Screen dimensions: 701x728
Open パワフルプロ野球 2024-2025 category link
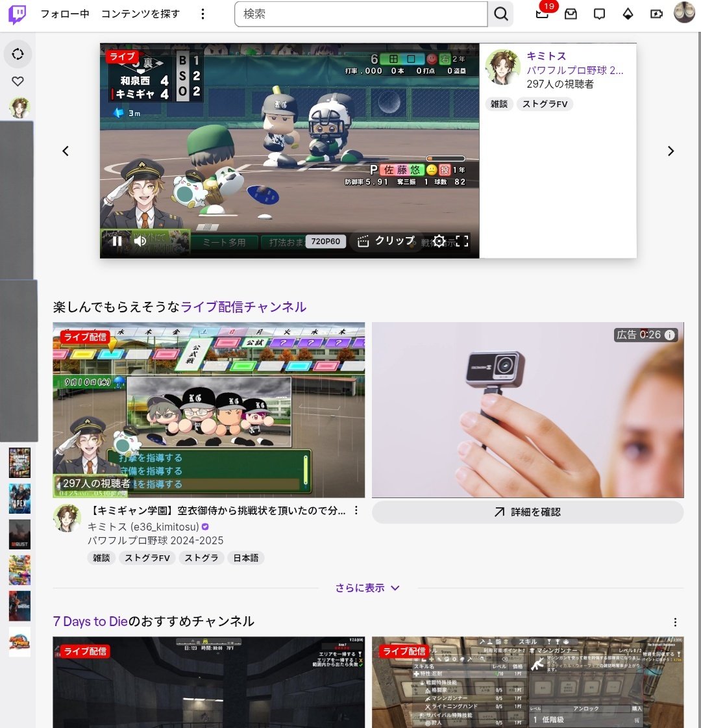155,540
